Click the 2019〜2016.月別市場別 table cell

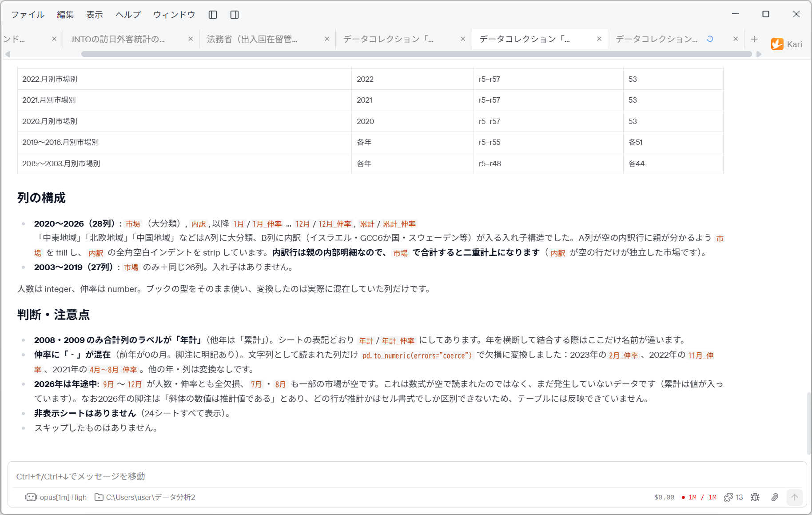click(184, 142)
